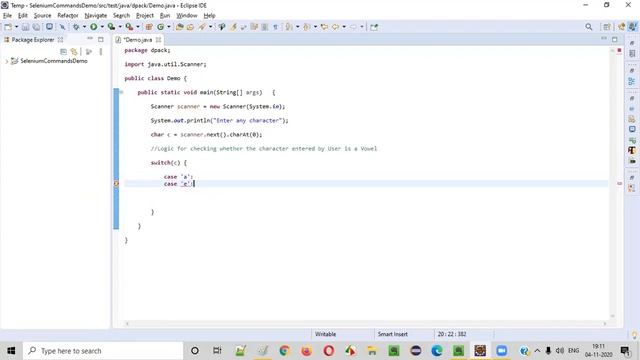Select the Demo.java editor tab
640x360 pixels.
pyautogui.click(x=138, y=40)
